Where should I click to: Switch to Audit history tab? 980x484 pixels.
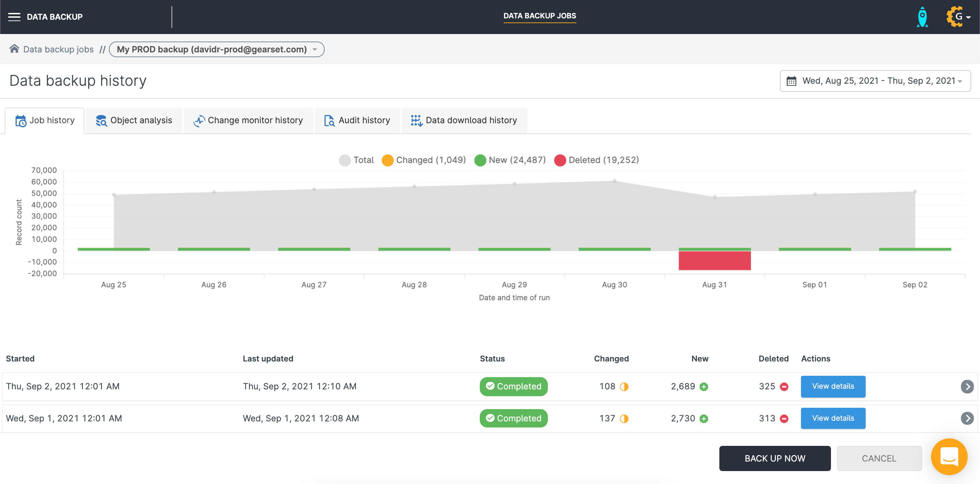click(357, 120)
